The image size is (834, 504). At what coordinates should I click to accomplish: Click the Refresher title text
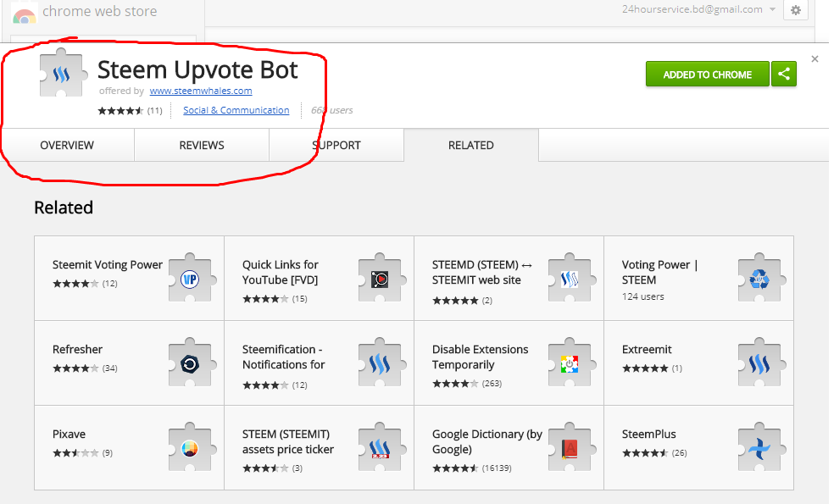click(x=77, y=349)
